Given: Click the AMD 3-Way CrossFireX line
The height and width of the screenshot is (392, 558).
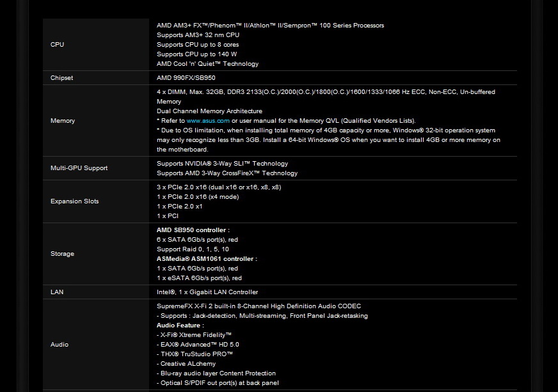Looking at the screenshot, I should click(227, 173).
